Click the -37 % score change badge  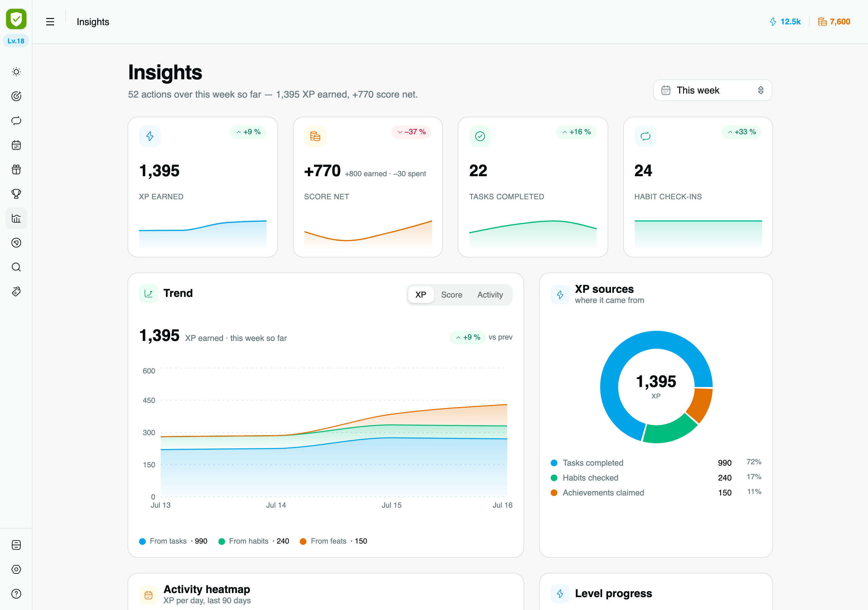click(x=411, y=132)
